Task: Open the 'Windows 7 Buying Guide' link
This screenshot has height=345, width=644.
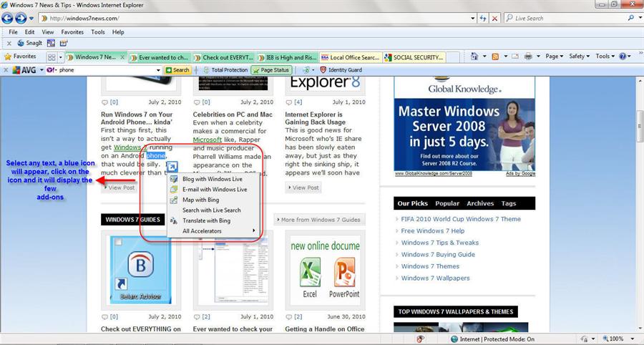Action: pos(438,255)
